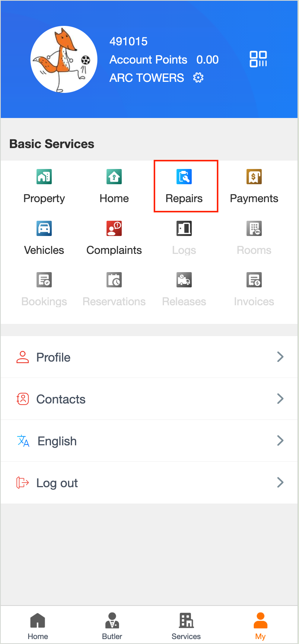
Task: Expand the Profile row chevron
Action: (280, 357)
